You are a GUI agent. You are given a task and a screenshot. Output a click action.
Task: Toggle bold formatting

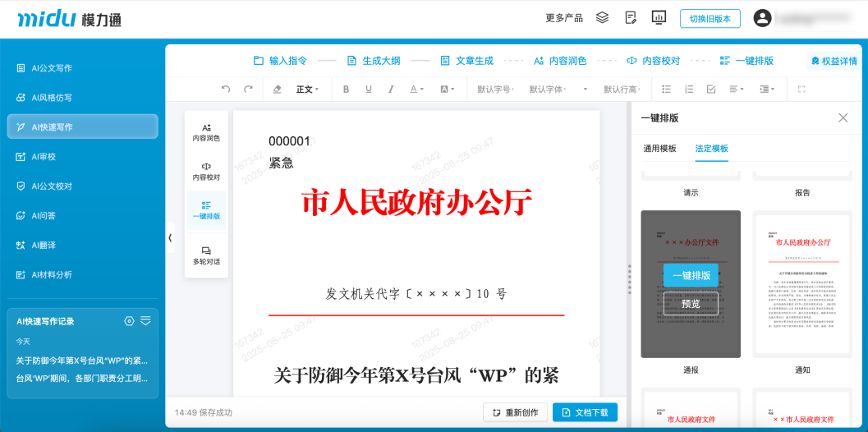tap(346, 90)
